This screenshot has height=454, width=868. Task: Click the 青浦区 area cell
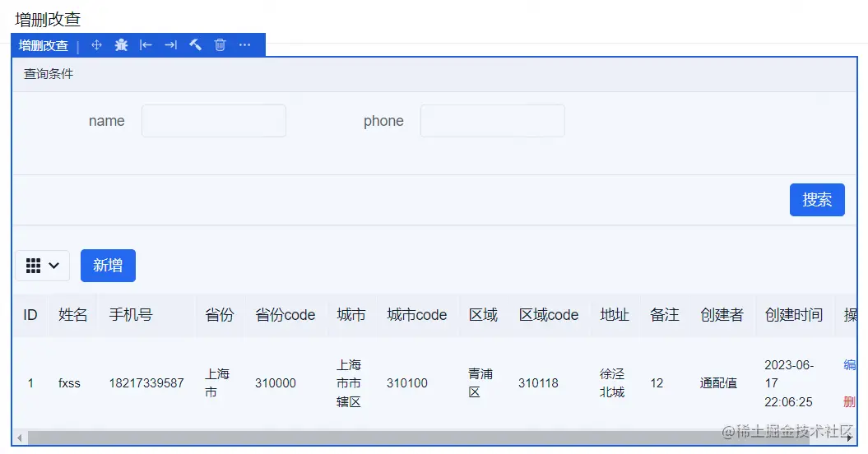pyautogui.click(x=480, y=383)
